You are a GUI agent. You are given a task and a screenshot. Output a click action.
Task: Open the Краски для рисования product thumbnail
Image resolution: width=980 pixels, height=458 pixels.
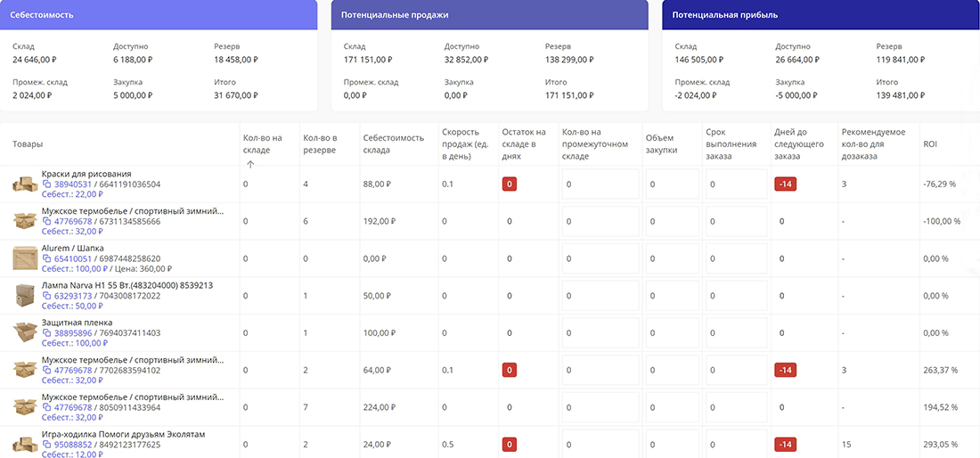[x=25, y=184]
